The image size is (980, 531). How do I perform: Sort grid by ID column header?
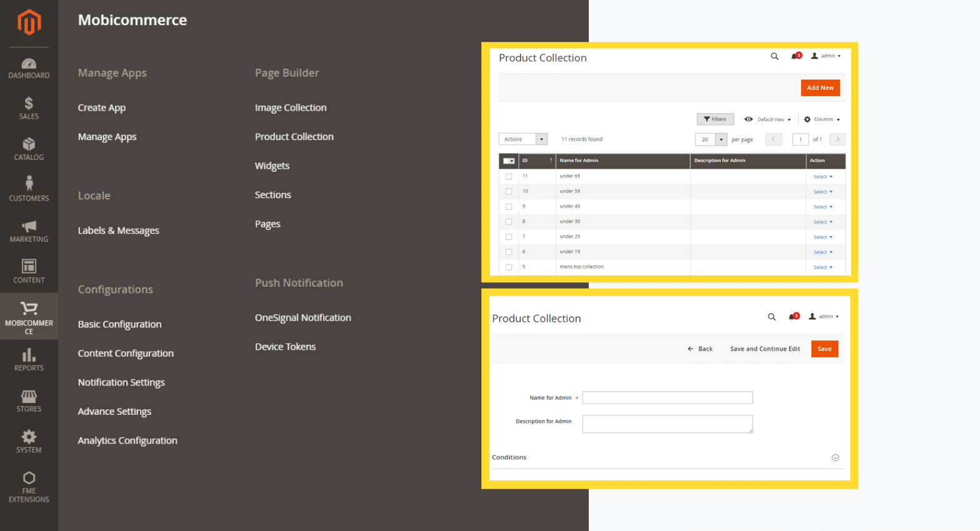(x=537, y=161)
